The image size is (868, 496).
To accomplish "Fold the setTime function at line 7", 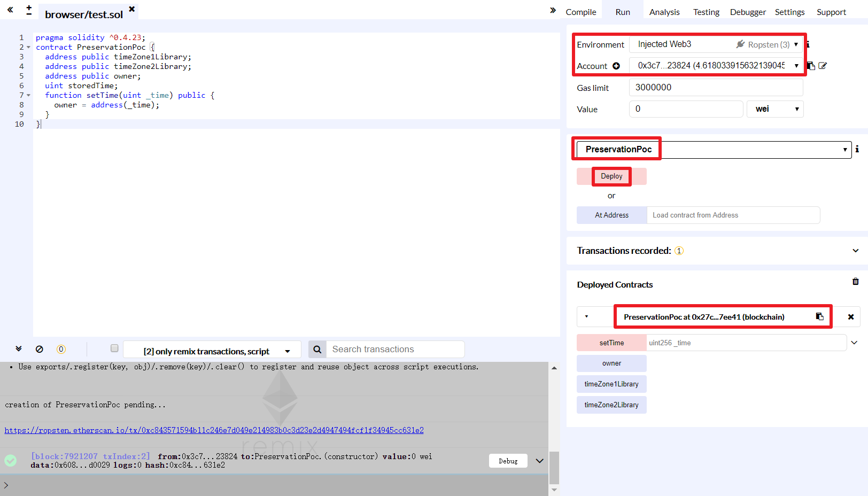I will (x=28, y=95).
